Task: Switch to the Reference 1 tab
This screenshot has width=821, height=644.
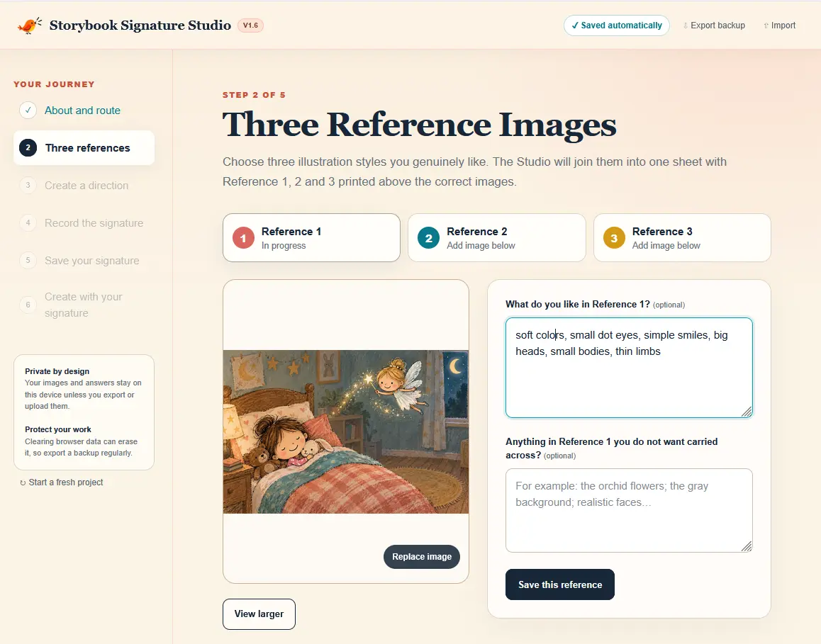Action: 311,238
